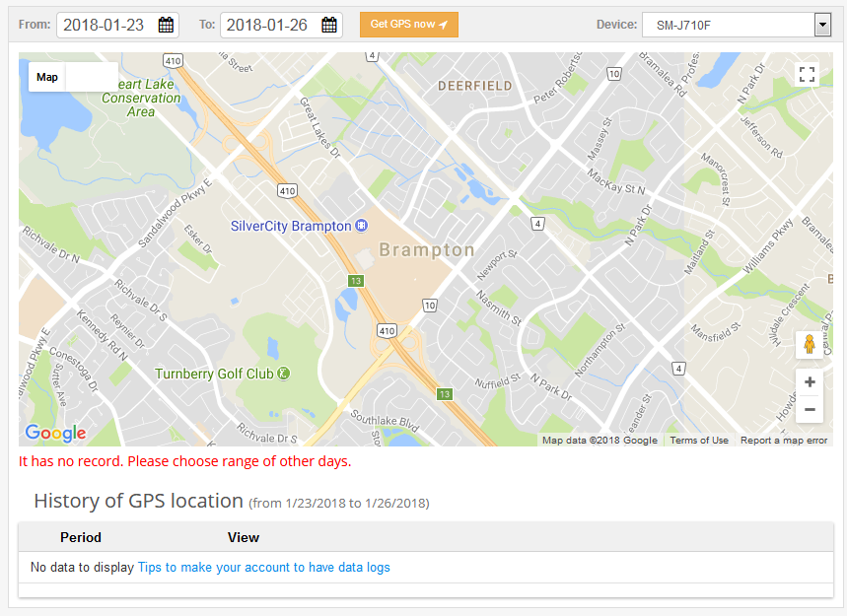Click the No data to display text
This screenshot has height=616, width=847.
(82, 568)
